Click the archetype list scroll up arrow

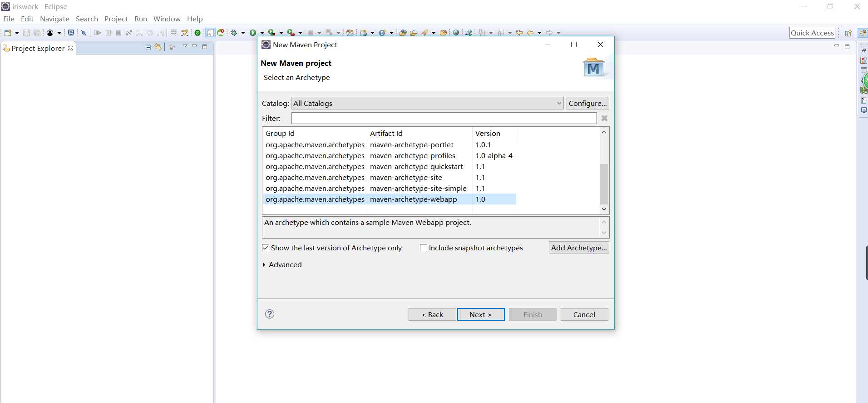point(604,132)
